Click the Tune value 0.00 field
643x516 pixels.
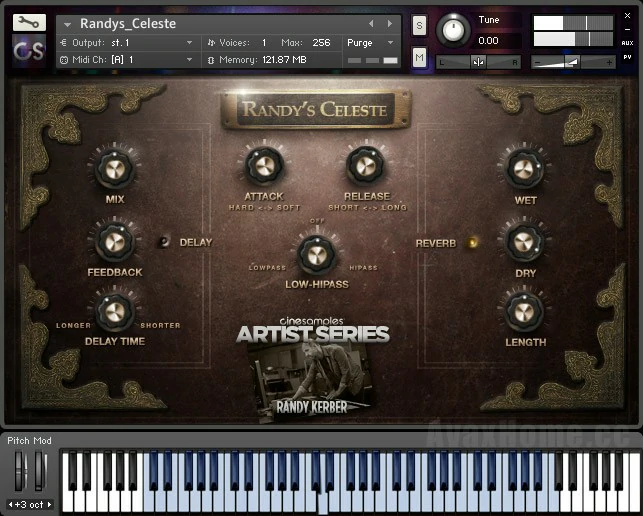point(488,41)
